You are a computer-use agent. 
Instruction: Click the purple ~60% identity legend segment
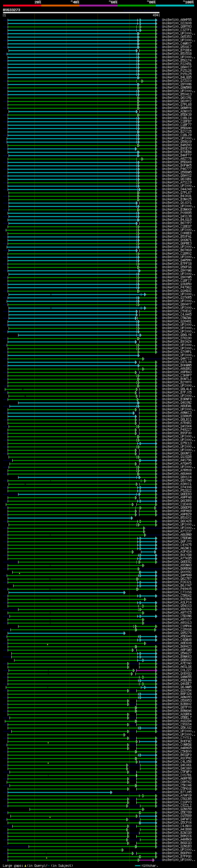pos(98,6)
